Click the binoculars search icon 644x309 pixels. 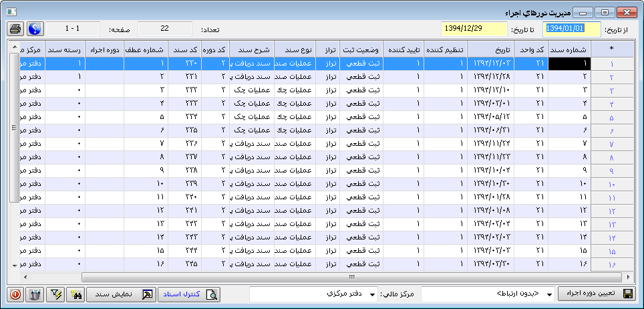pos(76,294)
